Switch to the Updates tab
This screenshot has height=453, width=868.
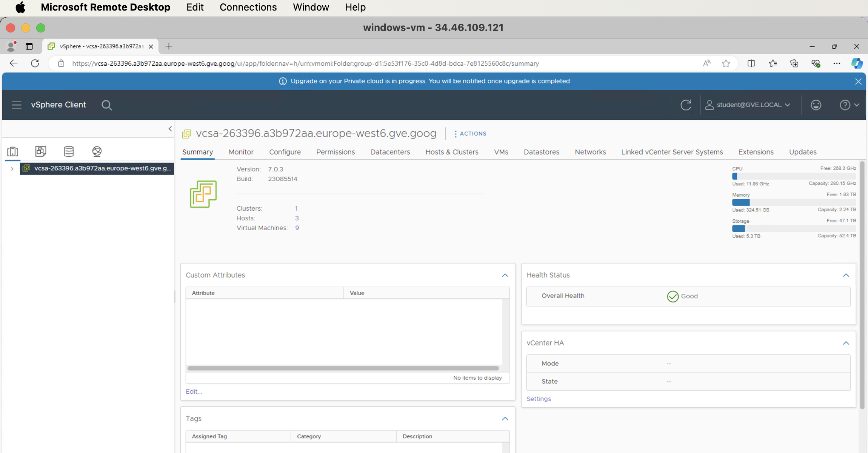point(803,152)
